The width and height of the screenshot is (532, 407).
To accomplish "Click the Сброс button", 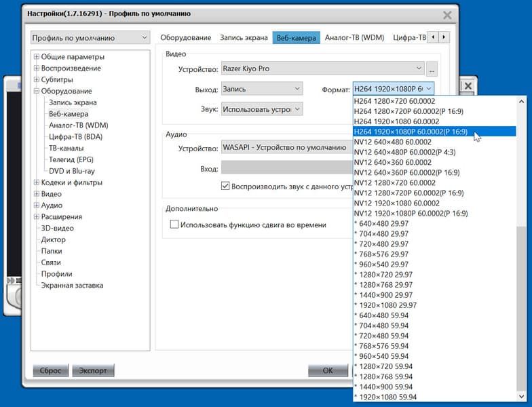I will [50, 370].
